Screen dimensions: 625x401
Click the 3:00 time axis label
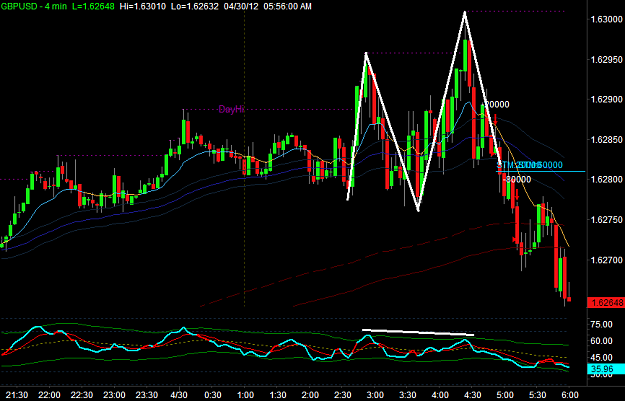pos(375,395)
